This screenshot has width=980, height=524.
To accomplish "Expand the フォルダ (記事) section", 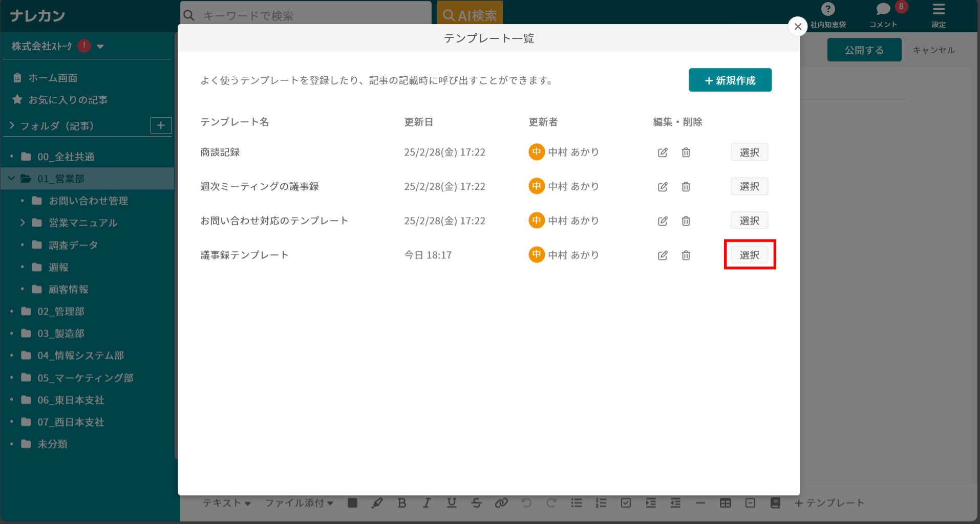I will click(x=12, y=125).
